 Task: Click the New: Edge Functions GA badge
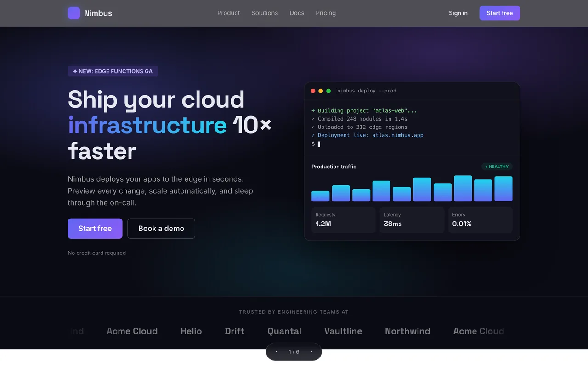pyautogui.click(x=113, y=71)
